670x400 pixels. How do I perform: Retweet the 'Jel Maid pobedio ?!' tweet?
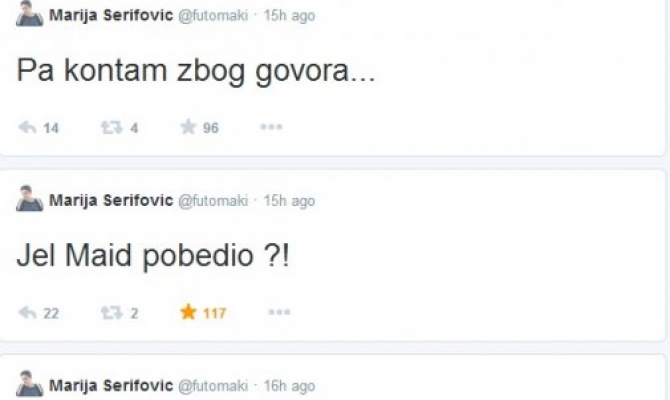point(111,313)
